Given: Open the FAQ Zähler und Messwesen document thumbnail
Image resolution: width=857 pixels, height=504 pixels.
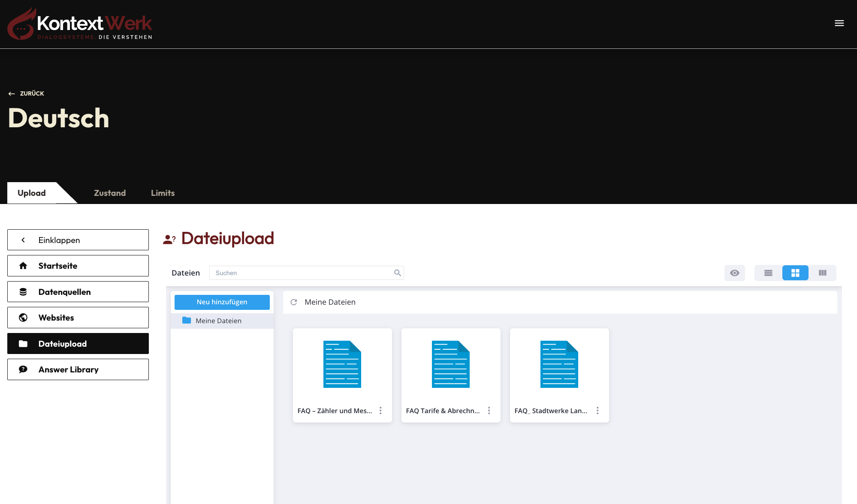Looking at the screenshot, I should (x=342, y=364).
